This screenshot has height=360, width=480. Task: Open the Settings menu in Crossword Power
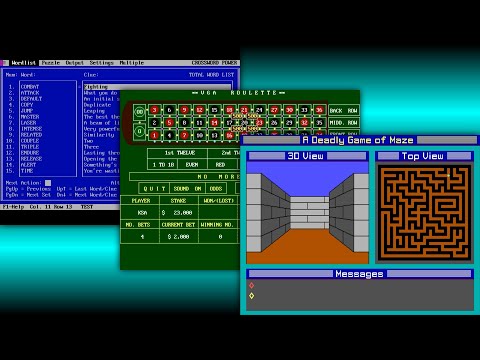tap(102, 63)
